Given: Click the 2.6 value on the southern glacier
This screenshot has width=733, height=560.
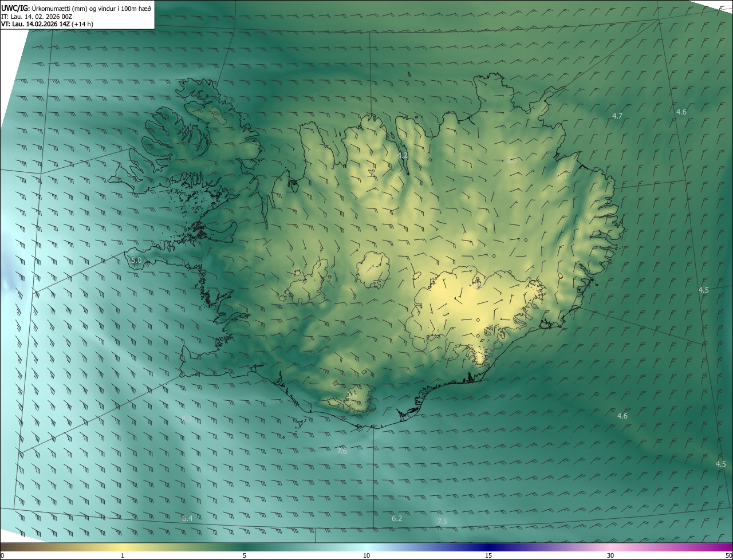Looking at the screenshot, I should (x=352, y=395).
